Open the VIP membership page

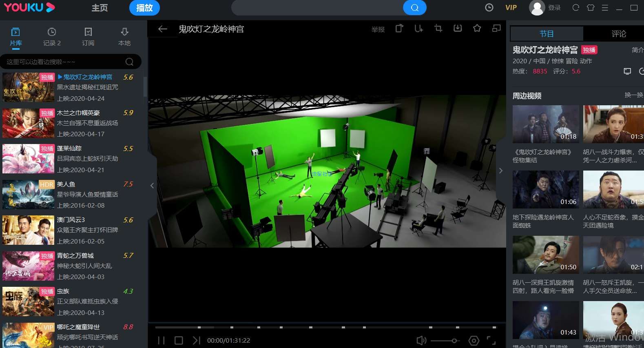point(511,7)
